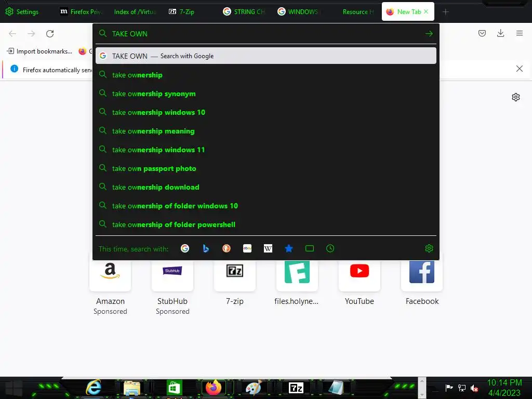The height and width of the screenshot is (399, 532).
Task: Open a new tab with plus button
Action: click(x=445, y=12)
